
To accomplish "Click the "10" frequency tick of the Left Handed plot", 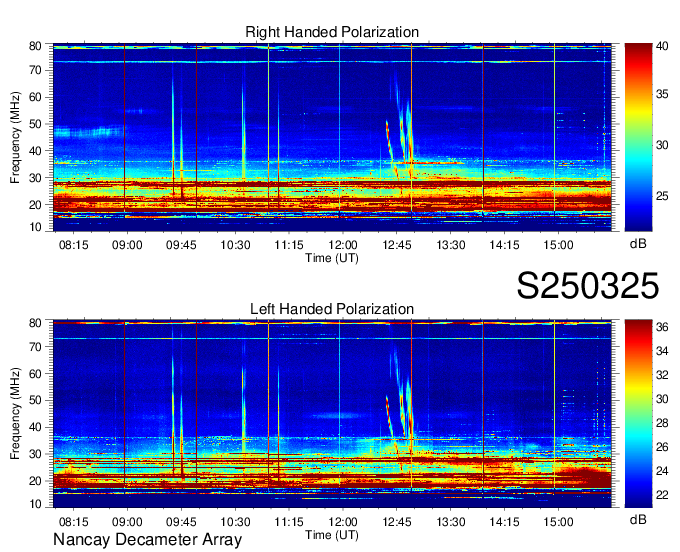I will coord(35,503).
